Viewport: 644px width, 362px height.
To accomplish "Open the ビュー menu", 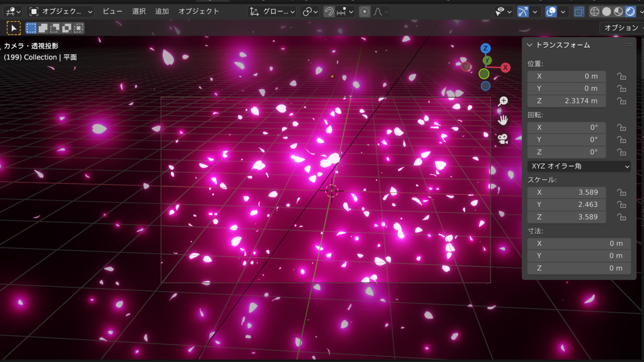I will tap(112, 11).
